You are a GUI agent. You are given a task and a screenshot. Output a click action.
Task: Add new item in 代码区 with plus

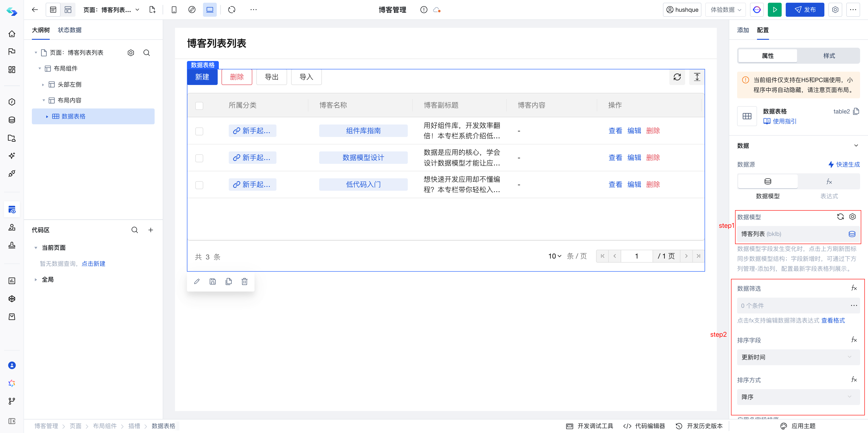[x=151, y=230]
